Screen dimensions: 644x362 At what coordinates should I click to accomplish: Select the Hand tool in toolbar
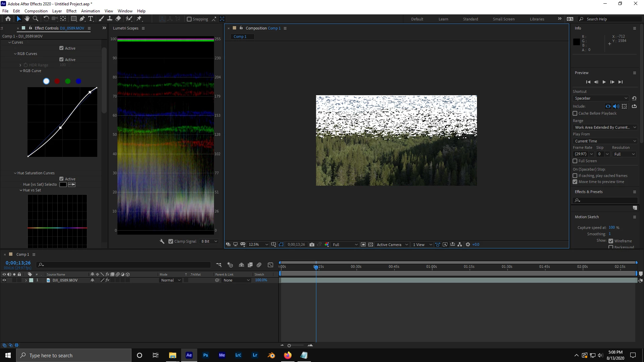[27, 19]
